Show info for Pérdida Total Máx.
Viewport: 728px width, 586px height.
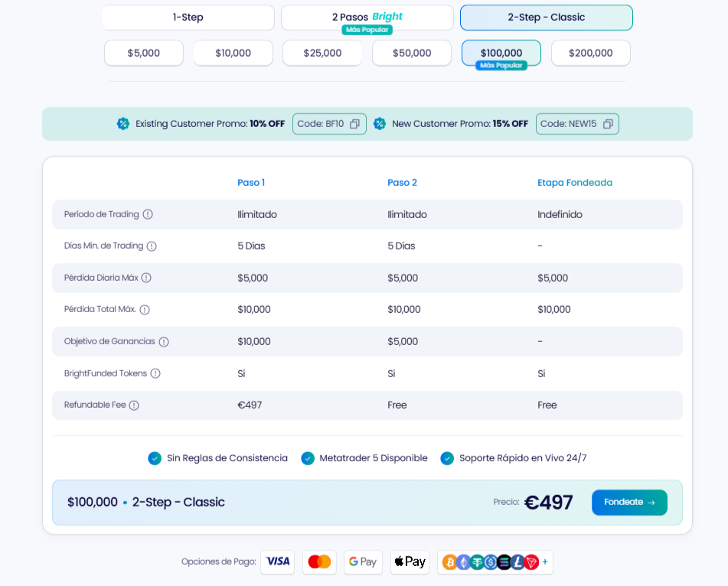click(x=145, y=310)
